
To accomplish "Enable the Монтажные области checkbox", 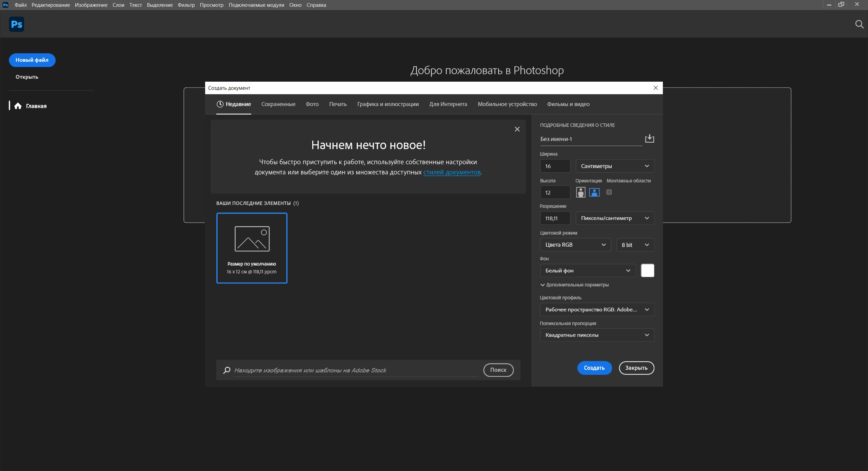I will point(609,192).
